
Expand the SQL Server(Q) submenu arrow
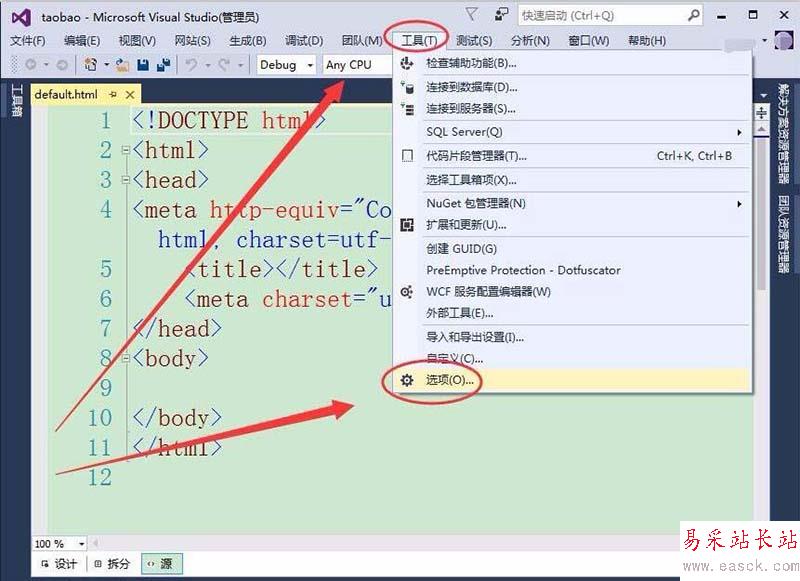tap(739, 132)
